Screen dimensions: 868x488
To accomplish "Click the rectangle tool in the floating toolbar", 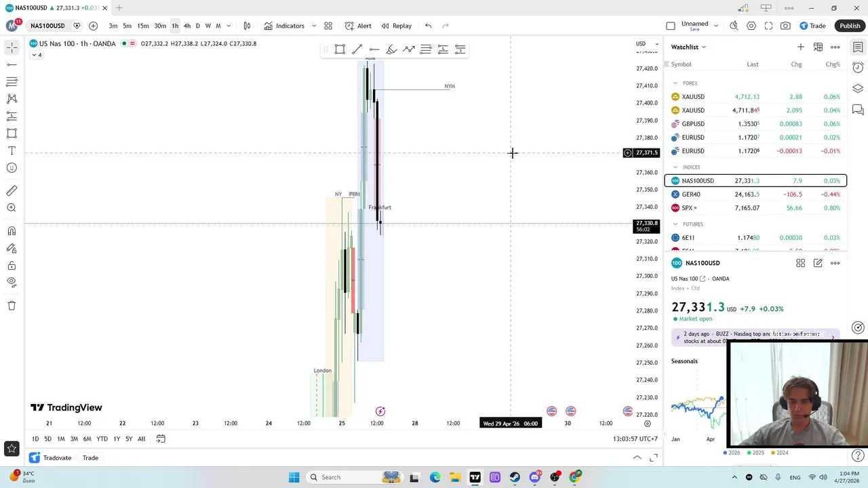I will [x=340, y=49].
